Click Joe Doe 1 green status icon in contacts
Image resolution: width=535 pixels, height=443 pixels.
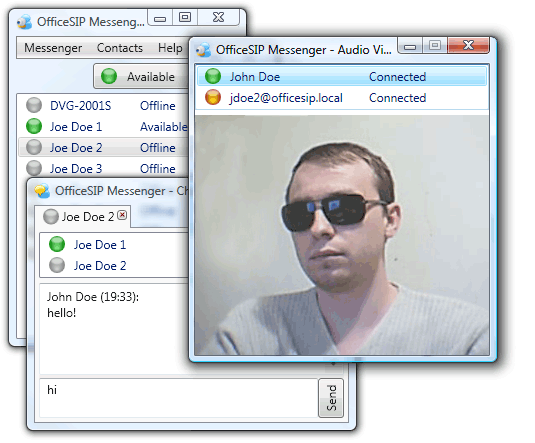[34, 126]
